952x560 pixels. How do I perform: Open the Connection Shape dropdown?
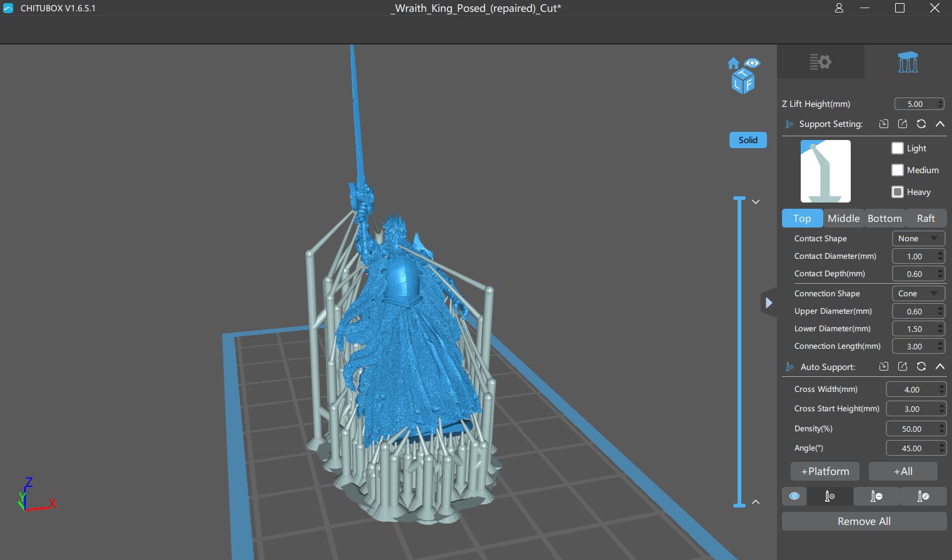(918, 294)
